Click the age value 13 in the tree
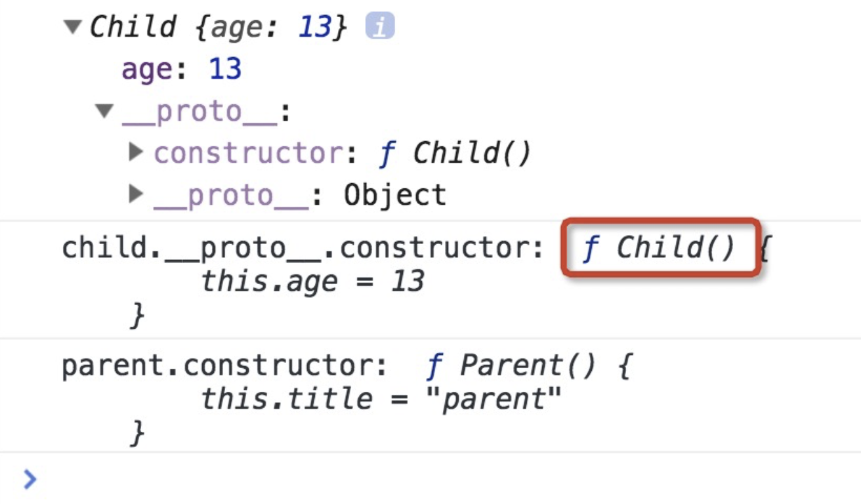The height and width of the screenshot is (504, 861). [225, 69]
